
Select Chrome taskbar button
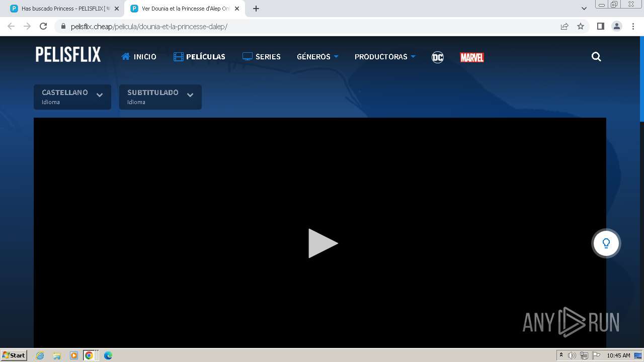click(x=91, y=355)
